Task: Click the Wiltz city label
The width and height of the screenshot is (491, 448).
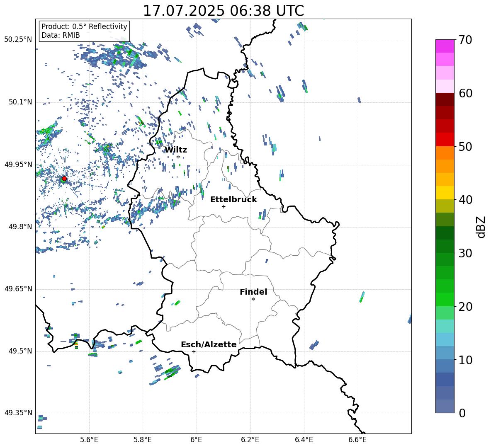Action: point(176,150)
